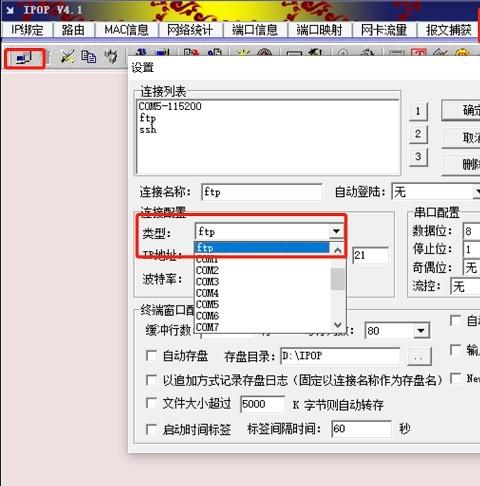480x486 pixels.
Task: Click the 数据位 field showing 8
Action: point(472,231)
